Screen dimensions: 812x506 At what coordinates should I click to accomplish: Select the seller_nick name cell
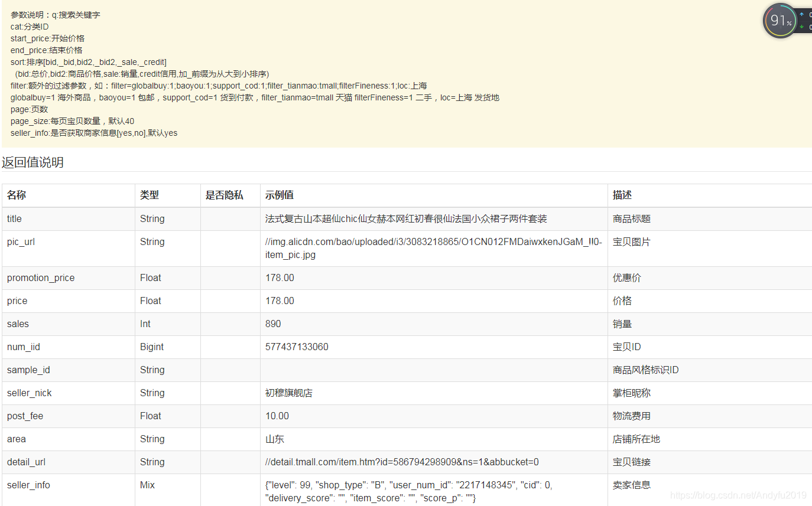click(x=69, y=393)
